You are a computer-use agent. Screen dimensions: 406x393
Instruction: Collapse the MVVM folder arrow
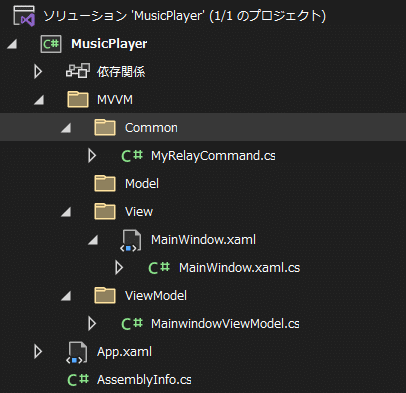(x=39, y=100)
